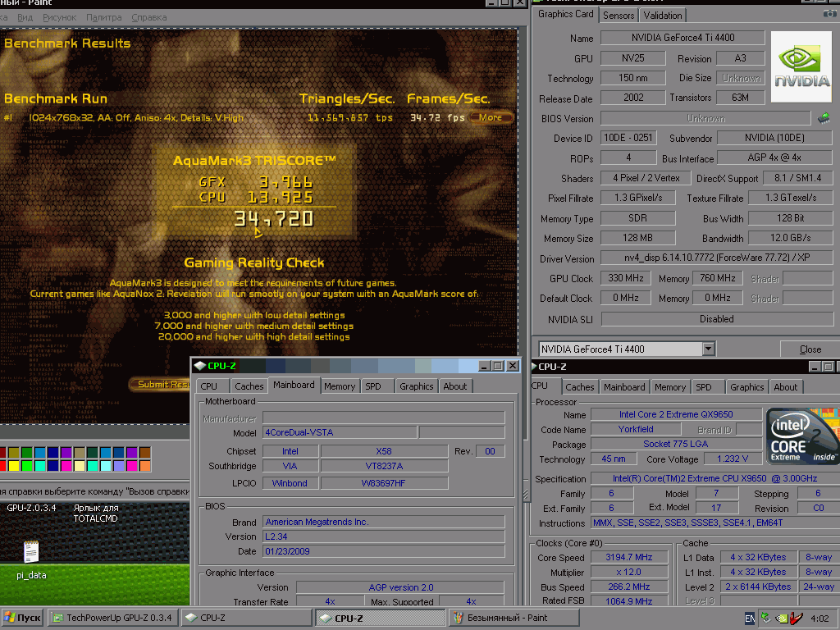
Task: Click the NVIDIA tray icon
Action: click(x=782, y=619)
